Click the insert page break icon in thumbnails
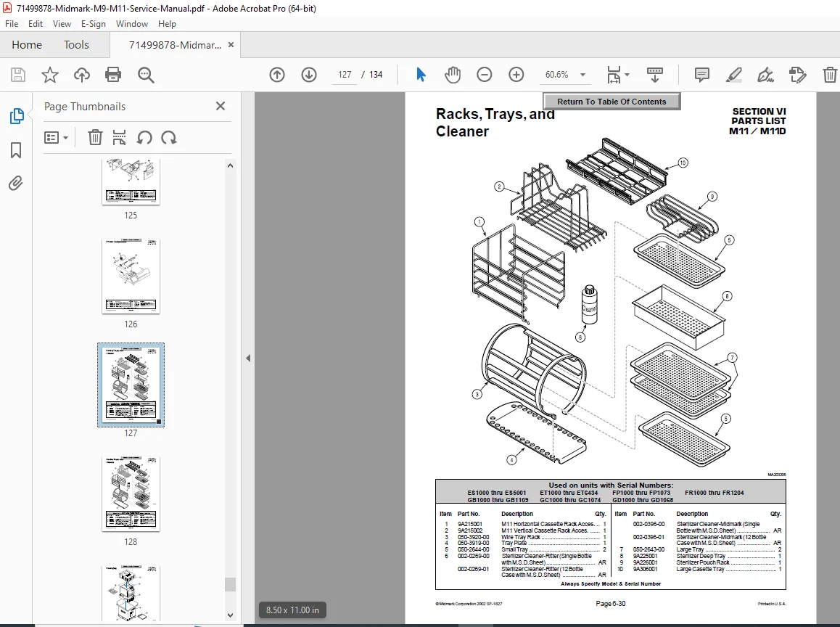Image resolution: width=840 pixels, height=627 pixels. pos(119,138)
